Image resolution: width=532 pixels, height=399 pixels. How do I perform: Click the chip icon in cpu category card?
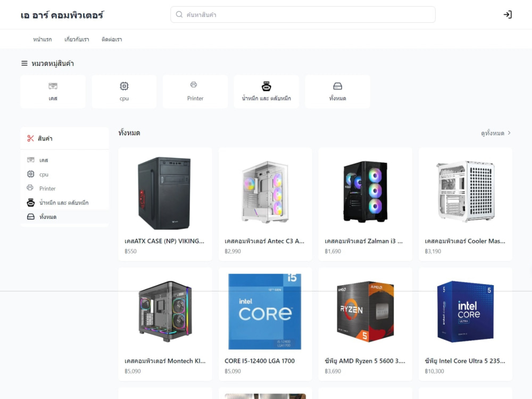point(124,86)
